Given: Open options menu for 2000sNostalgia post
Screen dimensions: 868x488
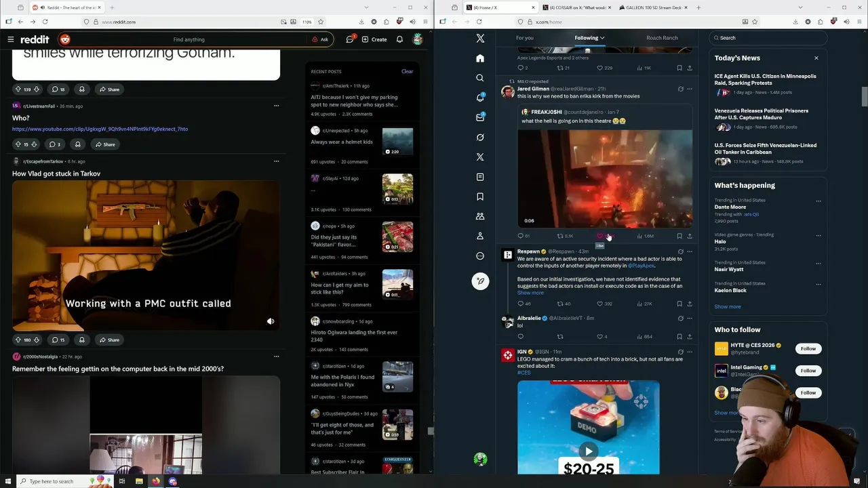Looking at the screenshot, I should (x=276, y=356).
